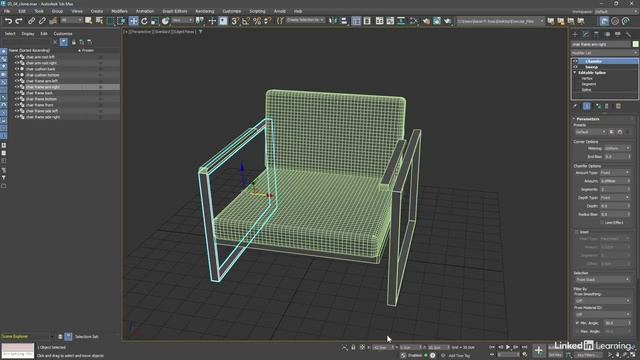Viewport: 640px width, 360px height.
Task: Open the File menu
Action: click(x=7, y=11)
